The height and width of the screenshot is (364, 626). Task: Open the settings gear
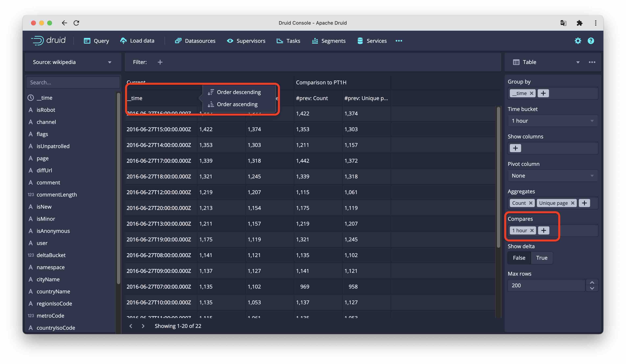pyautogui.click(x=578, y=41)
